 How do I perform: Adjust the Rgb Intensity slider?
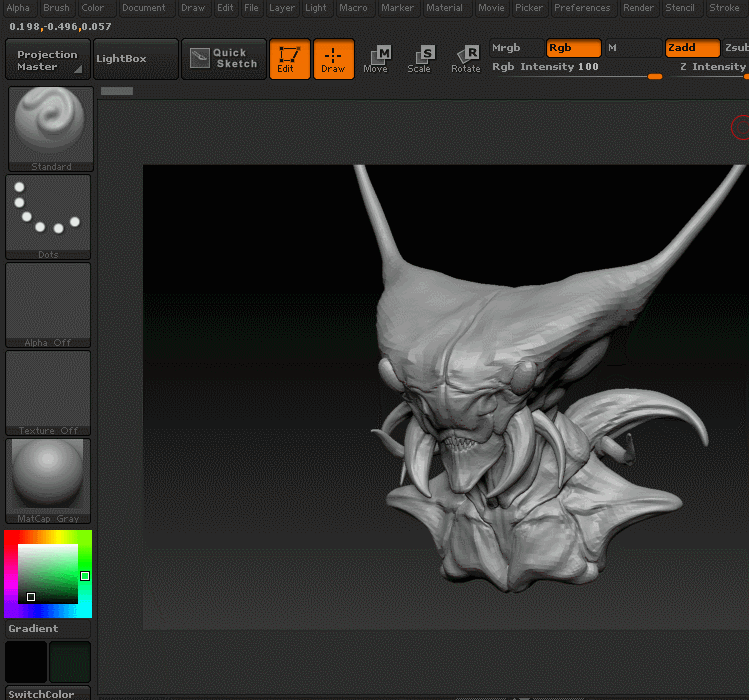[x=577, y=69]
